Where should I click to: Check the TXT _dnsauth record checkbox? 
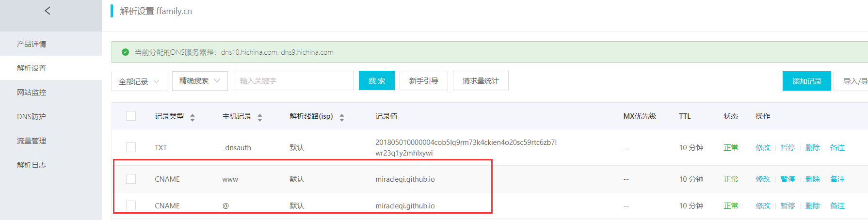(x=131, y=147)
